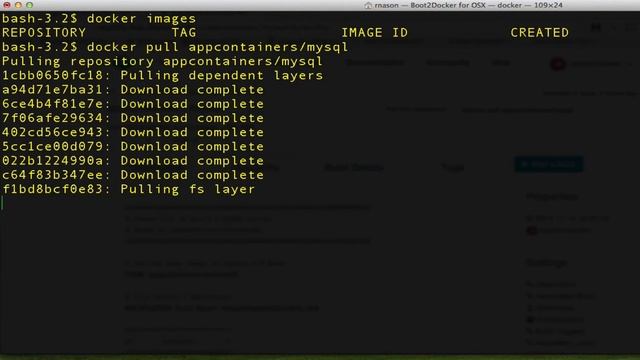Click layer 6ce4b4f81e7e download line

pyautogui.click(x=133, y=104)
